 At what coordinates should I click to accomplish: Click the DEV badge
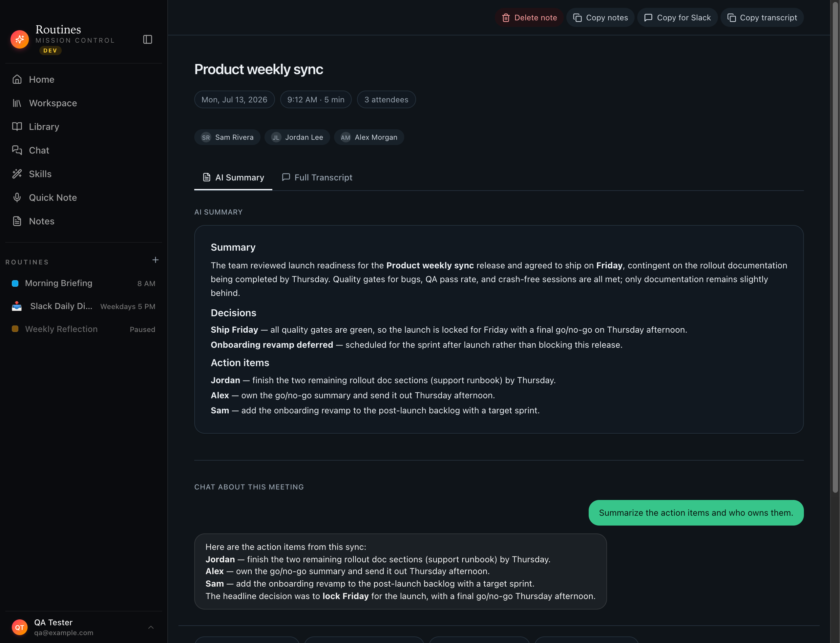tap(50, 51)
